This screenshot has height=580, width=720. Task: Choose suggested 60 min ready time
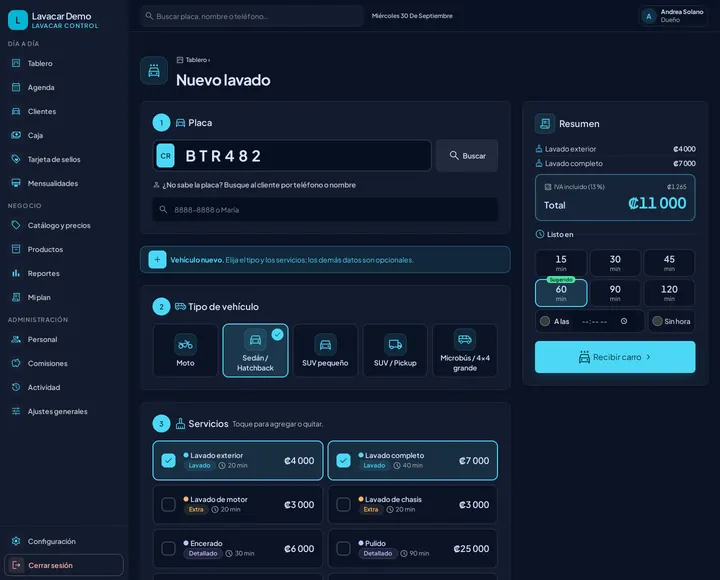(x=561, y=293)
